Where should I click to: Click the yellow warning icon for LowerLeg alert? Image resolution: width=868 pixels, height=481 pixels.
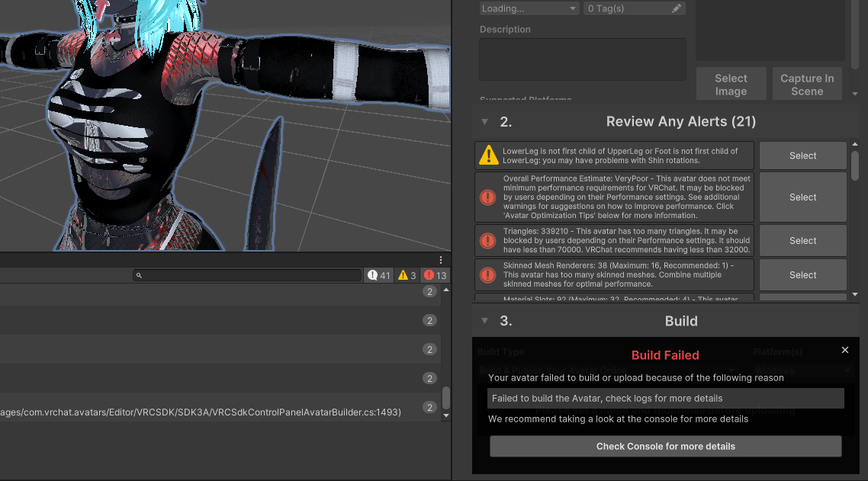pyautogui.click(x=489, y=156)
